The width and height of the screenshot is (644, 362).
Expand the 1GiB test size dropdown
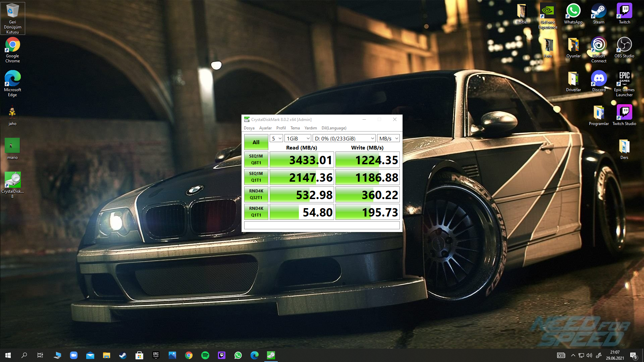[x=298, y=138]
